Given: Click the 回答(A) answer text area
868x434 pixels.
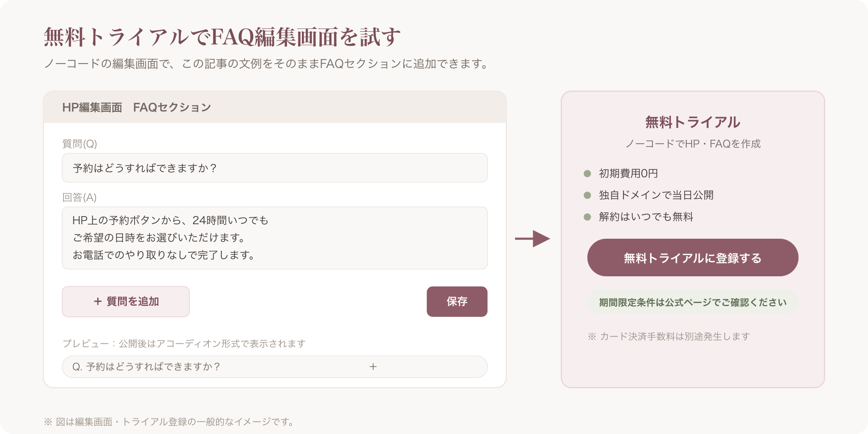Looking at the screenshot, I should tap(275, 238).
